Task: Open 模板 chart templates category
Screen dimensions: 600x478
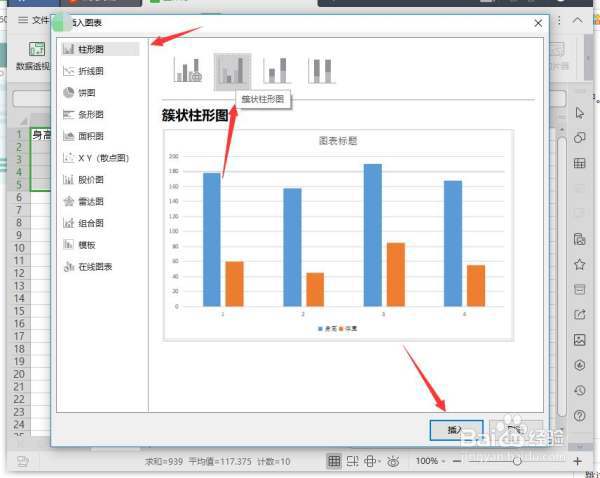Action: [80, 245]
